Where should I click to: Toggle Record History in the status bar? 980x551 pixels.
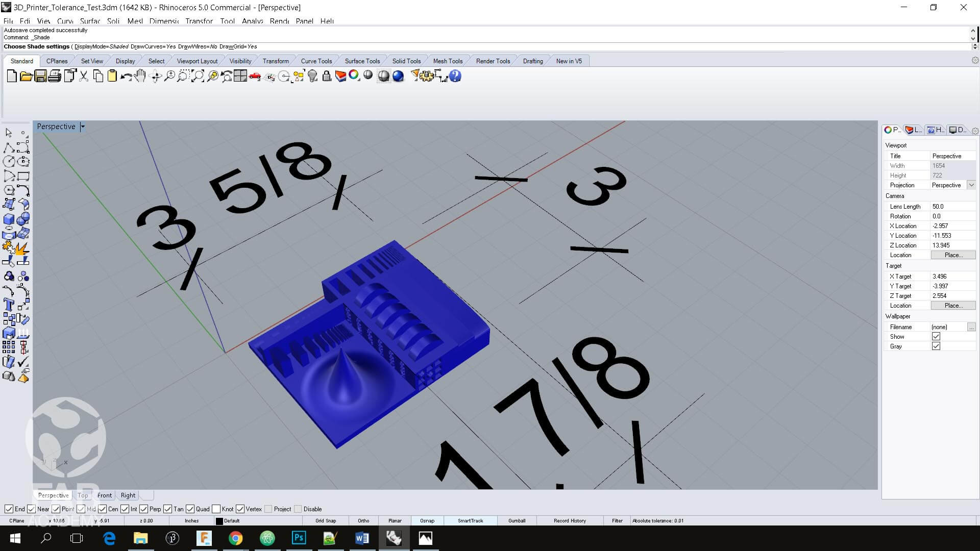(x=570, y=521)
